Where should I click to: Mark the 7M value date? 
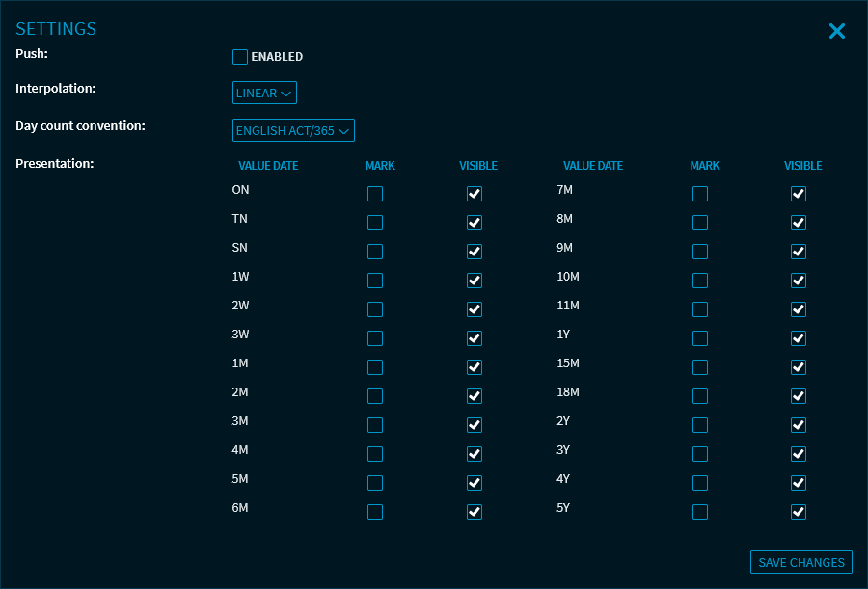tap(700, 194)
